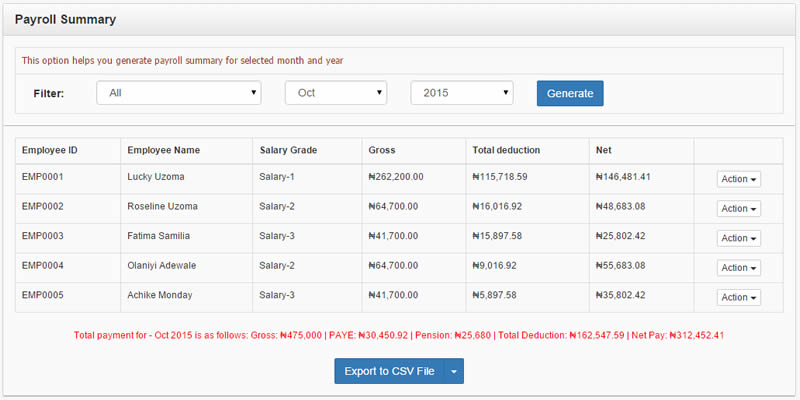This screenshot has height=400, width=800.
Task: Click the ₦48,683.08 net value
Action: pos(621,207)
